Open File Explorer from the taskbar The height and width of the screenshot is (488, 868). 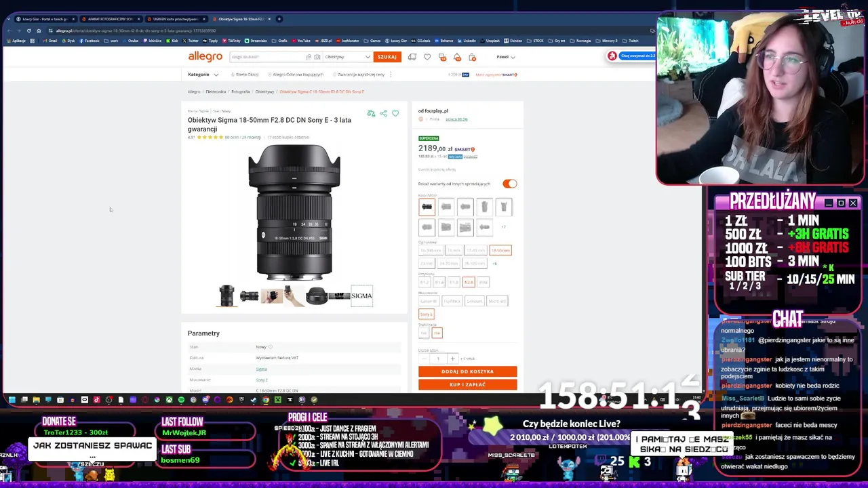click(x=37, y=400)
